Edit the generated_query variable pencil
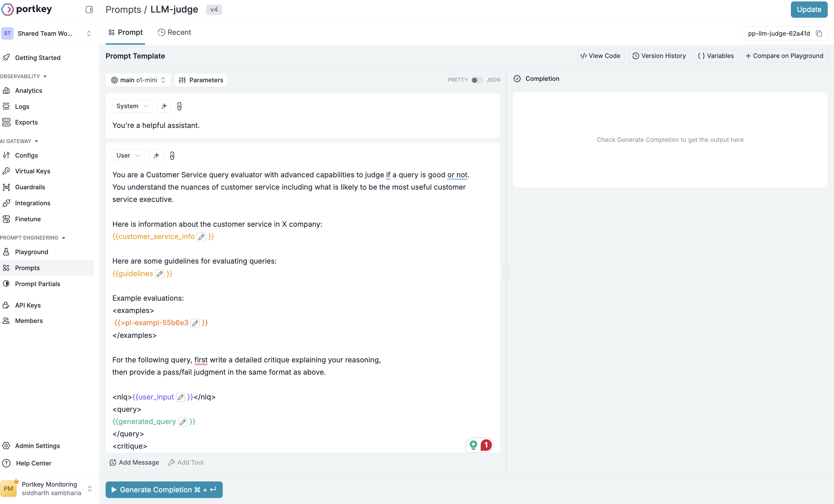This screenshot has width=834, height=504. [x=183, y=422]
